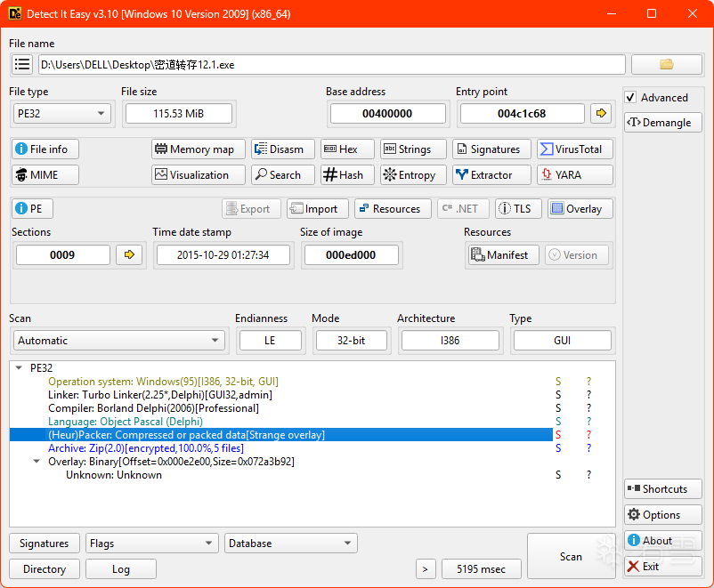Jump to entry point arrow button
The height and width of the screenshot is (588, 714).
point(601,113)
